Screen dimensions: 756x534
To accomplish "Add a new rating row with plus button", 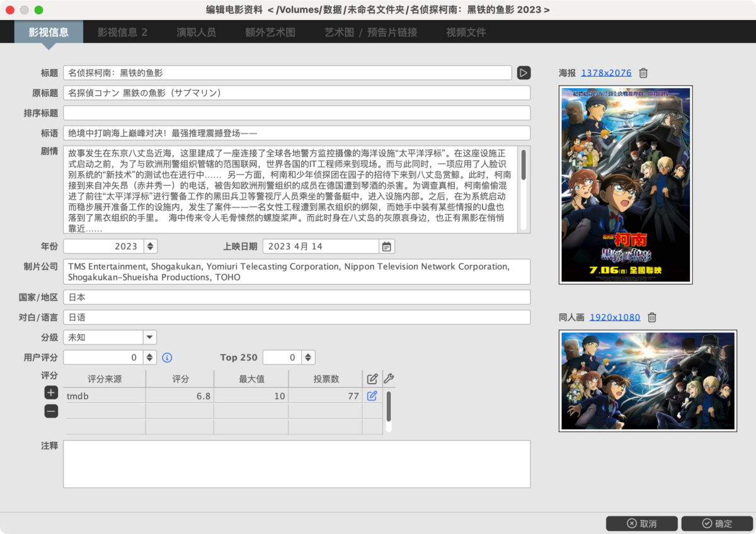I will click(51, 392).
